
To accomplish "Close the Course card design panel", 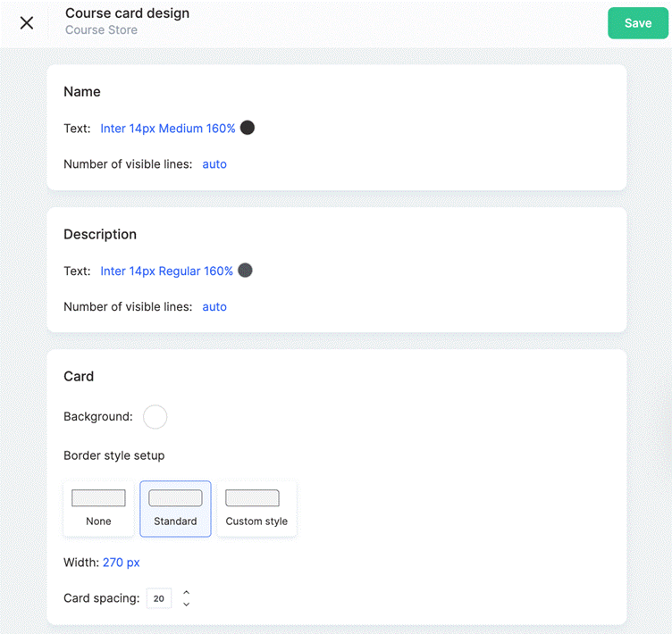I will pos(27,22).
